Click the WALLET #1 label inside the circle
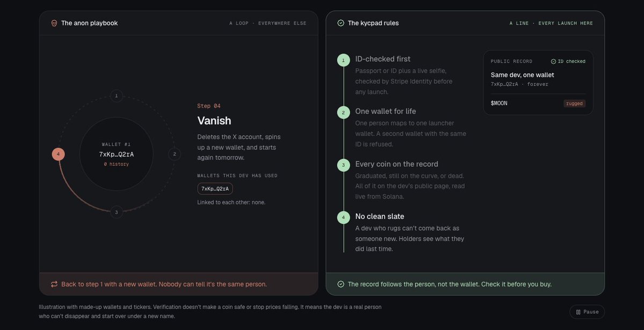The height and width of the screenshot is (330, 644). [116, 144]
